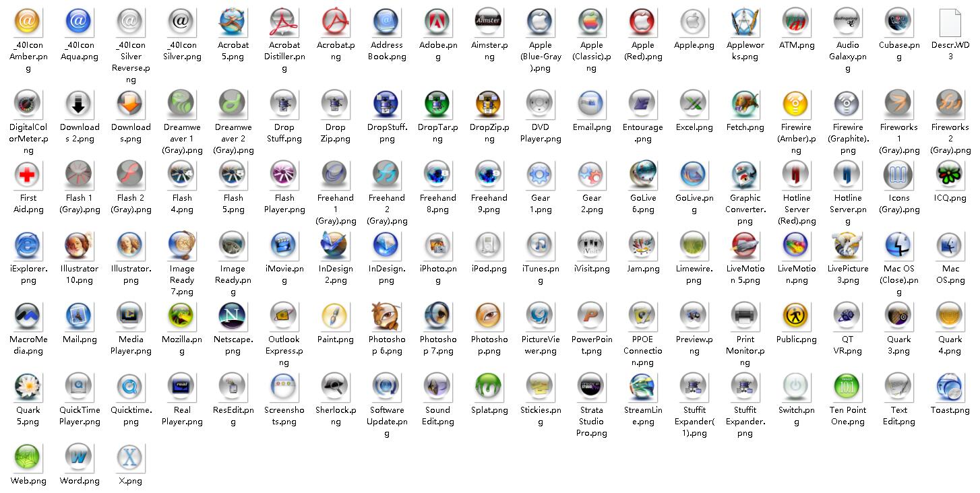Select the Word.png icon
The width and height of the screenshot is (980, 493).
[x=79, y=457]
